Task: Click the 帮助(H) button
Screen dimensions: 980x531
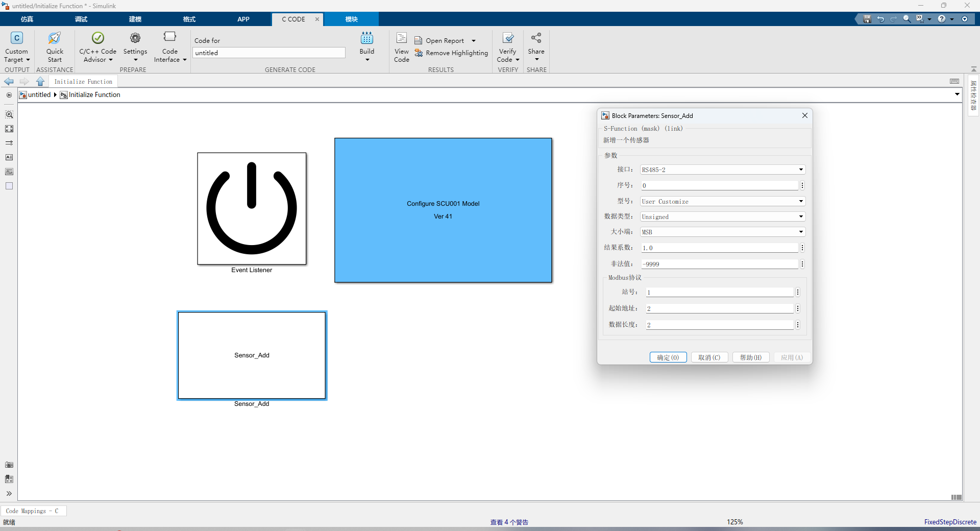Action: coord(751,357)
